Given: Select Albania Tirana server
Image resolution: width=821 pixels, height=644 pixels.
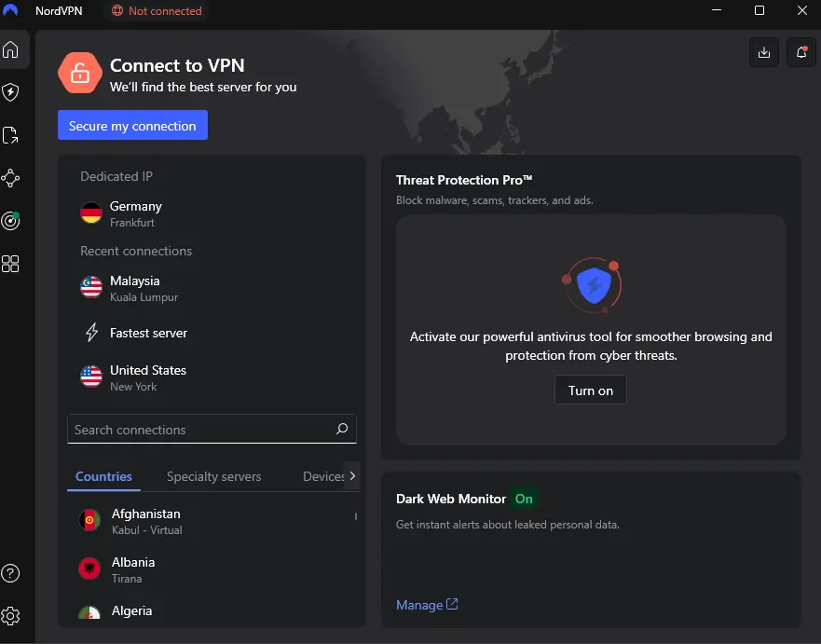Looking at the screenshot, I should click(212, 569).
